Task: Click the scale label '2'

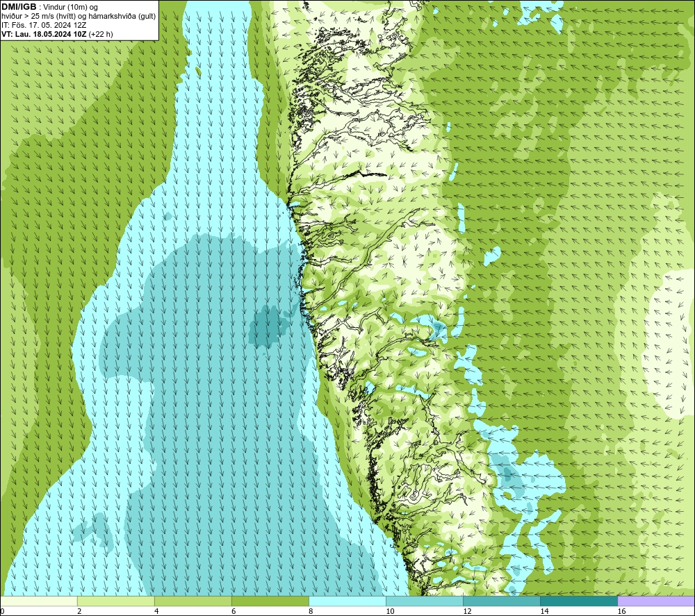Action: coord(79,612)
